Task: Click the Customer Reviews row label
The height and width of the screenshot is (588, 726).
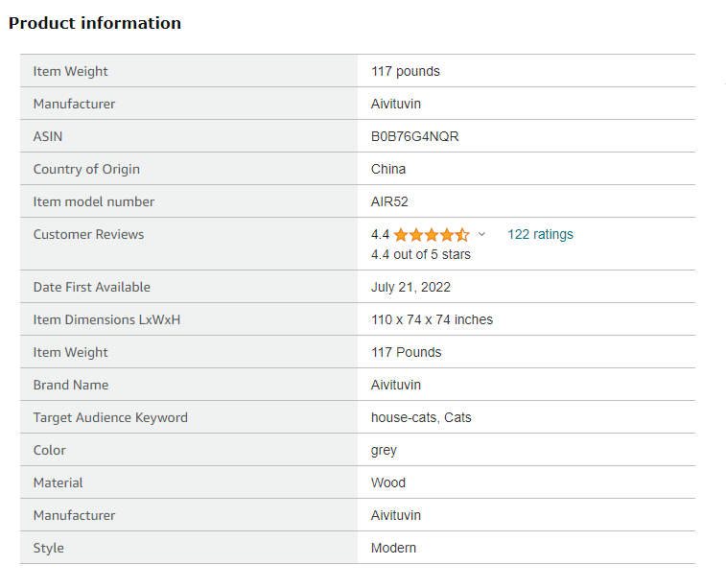Action: click(88, 234)
